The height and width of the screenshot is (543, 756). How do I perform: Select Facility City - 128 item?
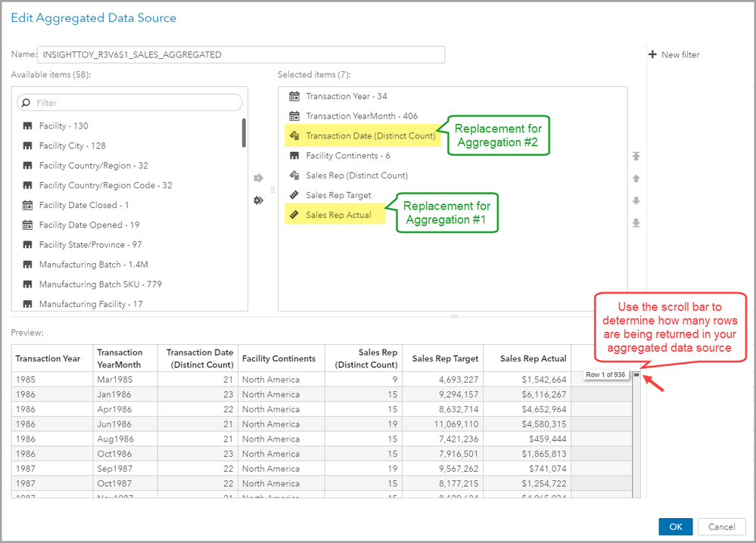72,146
